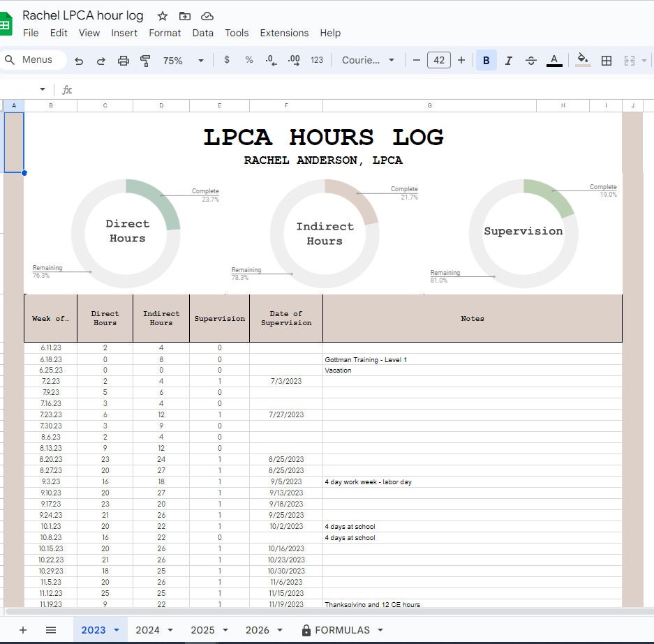The height and width of the screenshot is (644, 654).
Task: Toggle bold formatting
Action: pos(486,60)
